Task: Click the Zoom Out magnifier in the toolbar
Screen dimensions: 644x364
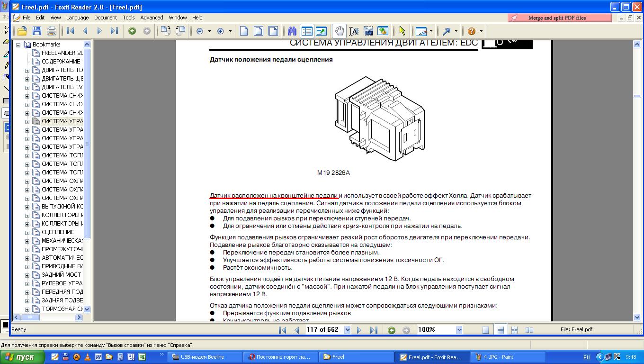Action: (x=199, y=31)
